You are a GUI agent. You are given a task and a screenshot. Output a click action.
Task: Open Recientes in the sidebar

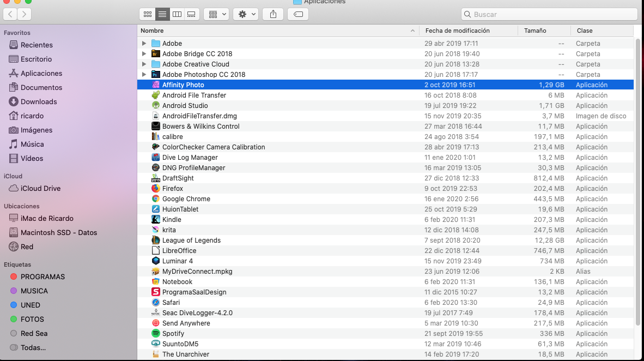[x=37, y=45]
